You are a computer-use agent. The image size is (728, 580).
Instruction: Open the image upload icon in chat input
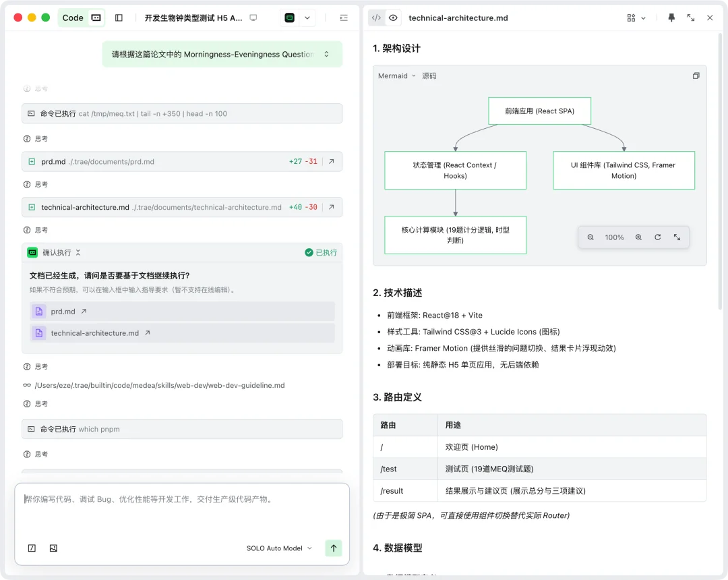(53, 548)
